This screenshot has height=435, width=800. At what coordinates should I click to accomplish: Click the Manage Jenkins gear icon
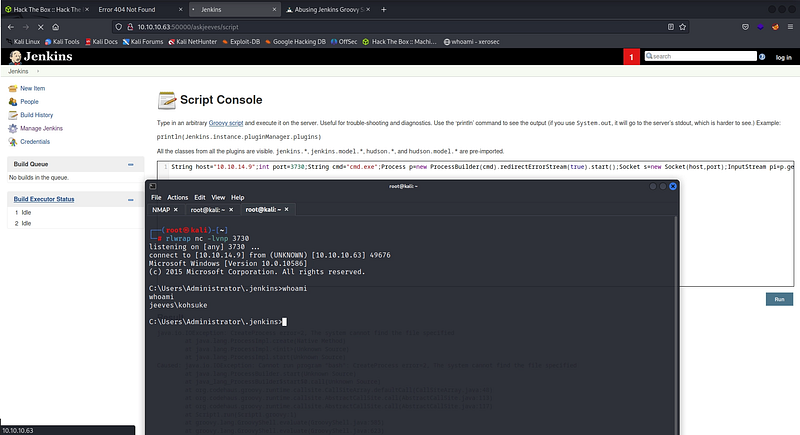[x=13, y=128]
